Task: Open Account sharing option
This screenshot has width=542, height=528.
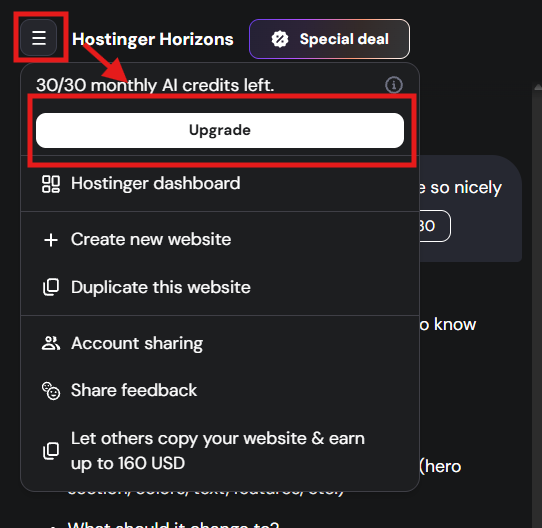Action: pos(220,343)
